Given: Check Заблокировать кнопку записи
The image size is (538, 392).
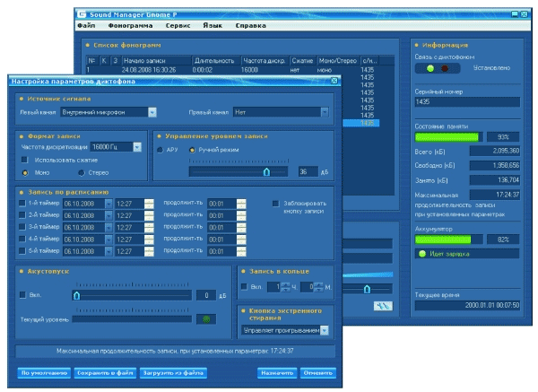Looking at the screenshot, I should [275, 204].
